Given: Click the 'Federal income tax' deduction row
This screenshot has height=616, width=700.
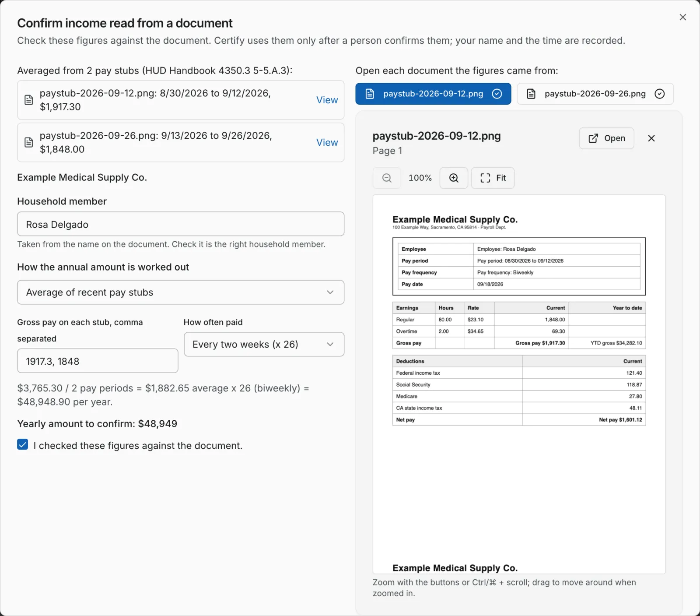Looking at the screenshot, I should pyautogui.click(x=519, y=373).
